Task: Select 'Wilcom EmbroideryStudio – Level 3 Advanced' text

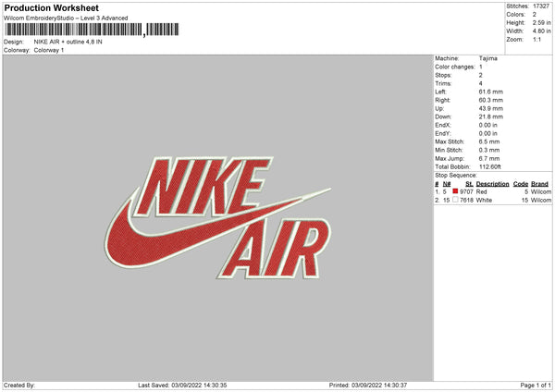Action: coord(66,18)
